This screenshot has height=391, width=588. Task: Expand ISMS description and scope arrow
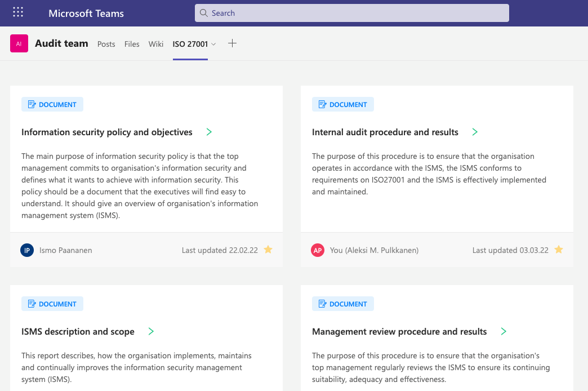151,331
